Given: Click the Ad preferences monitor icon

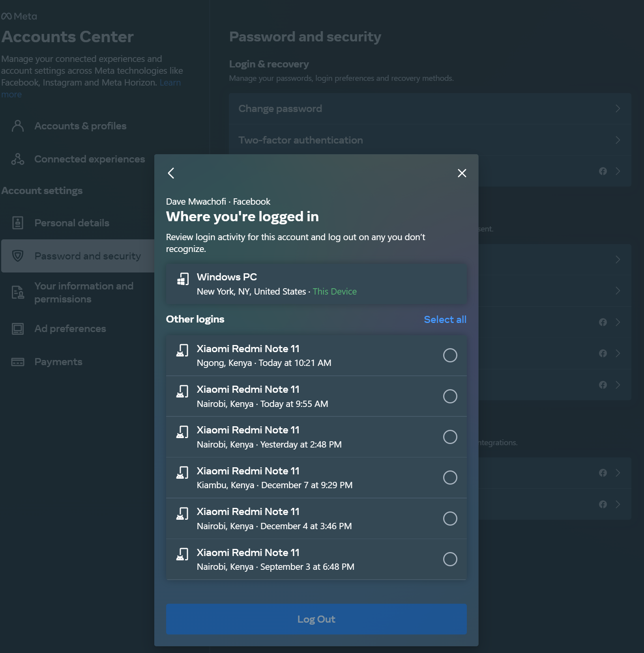Looking at the screenshot, I should tap(18, 328).
